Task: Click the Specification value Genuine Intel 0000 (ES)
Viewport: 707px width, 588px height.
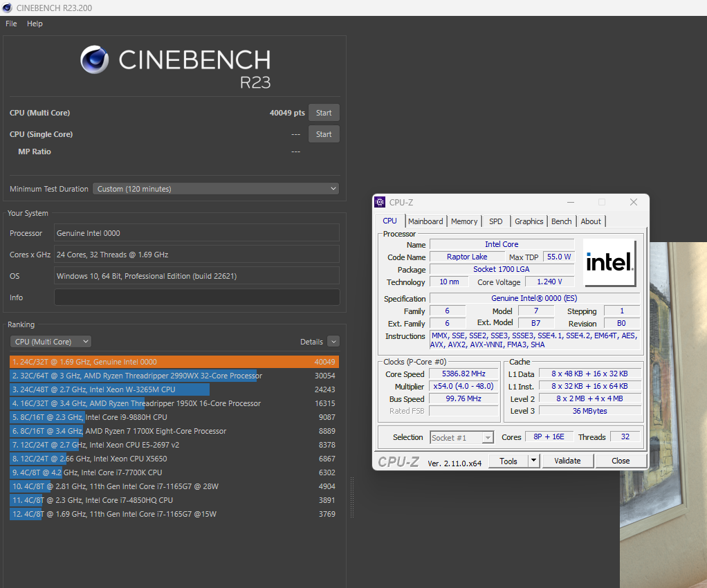Action: [x=534, y=298]
